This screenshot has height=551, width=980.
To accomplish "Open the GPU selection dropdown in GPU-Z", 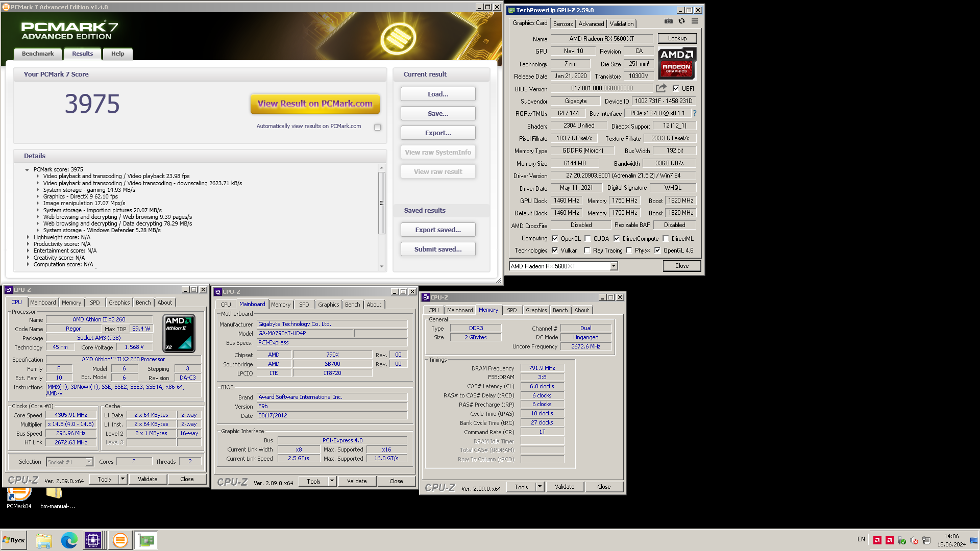I will (x=614, y=266).
